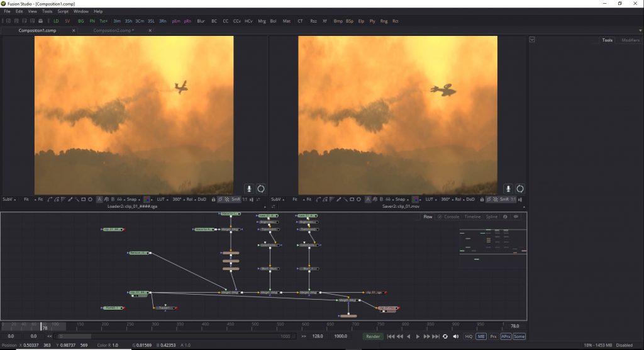Toggle lock icon in right viewer

(482, 200)
